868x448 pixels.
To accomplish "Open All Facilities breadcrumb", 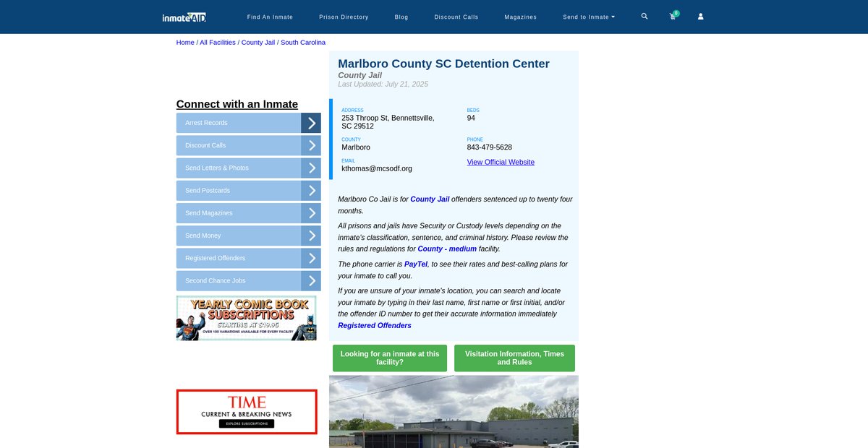I will [x=218, y=43].
